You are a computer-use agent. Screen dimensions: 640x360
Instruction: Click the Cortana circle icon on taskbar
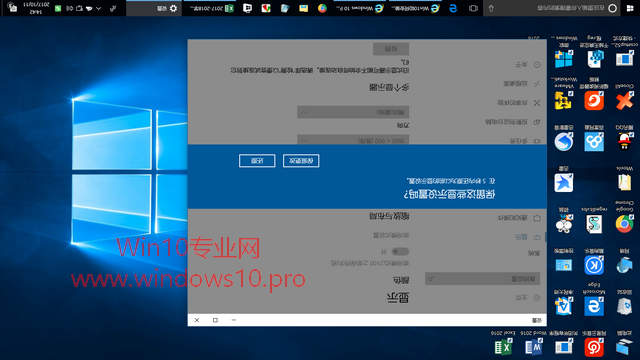pyautogui.click(x=612, y=8)
